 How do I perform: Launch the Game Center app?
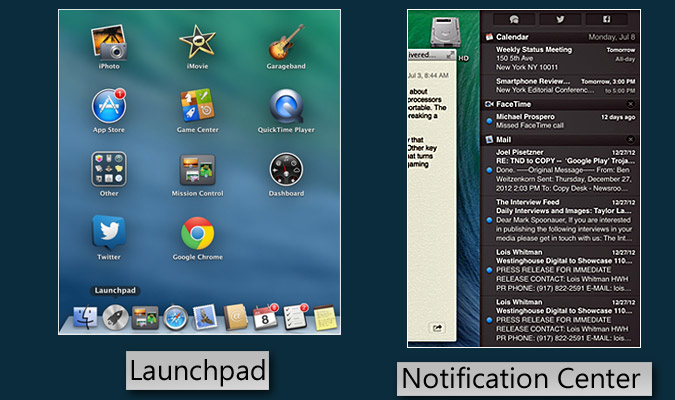coord(197,105)
